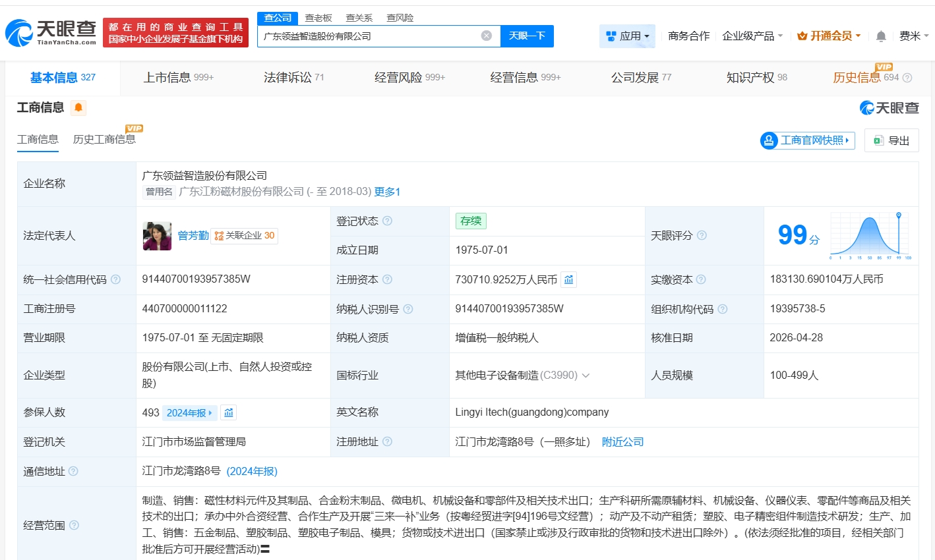This screenshot has width=935, height=560.
Task: Click credit code 91440700193957385W under 统一社会信用代码
Action: click(196, 279)
